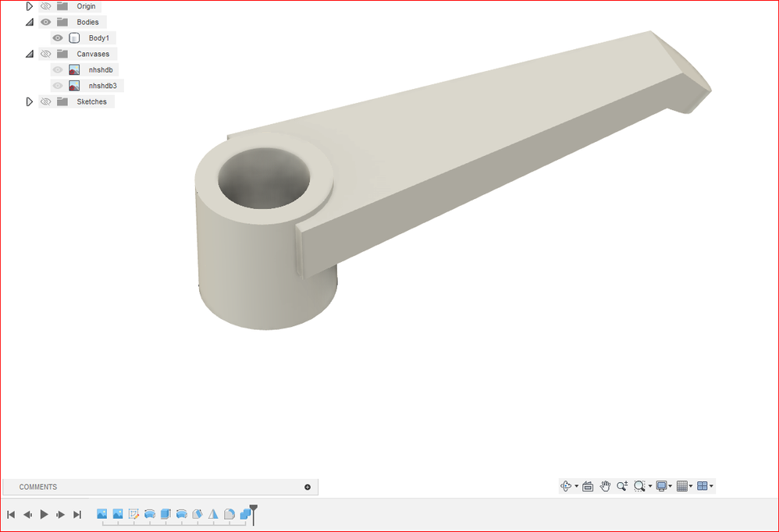Image resolution: width=779 pixels, height=532 pixels.
Task: Play through the design timeline
Action: tap(44, 514)
